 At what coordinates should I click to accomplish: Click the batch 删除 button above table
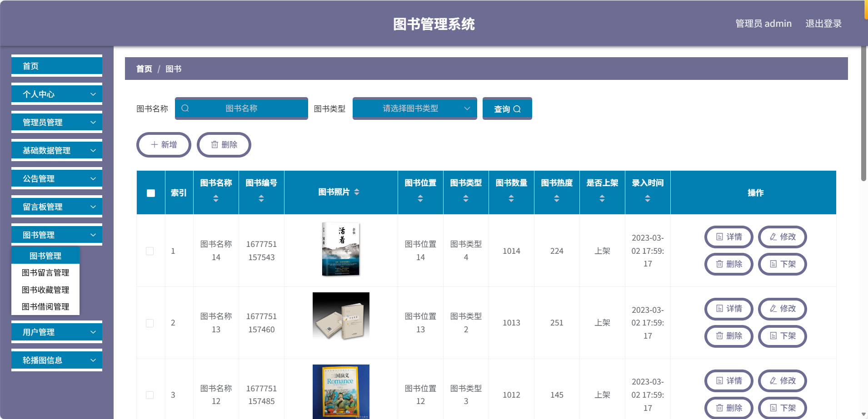click(224, 145)
